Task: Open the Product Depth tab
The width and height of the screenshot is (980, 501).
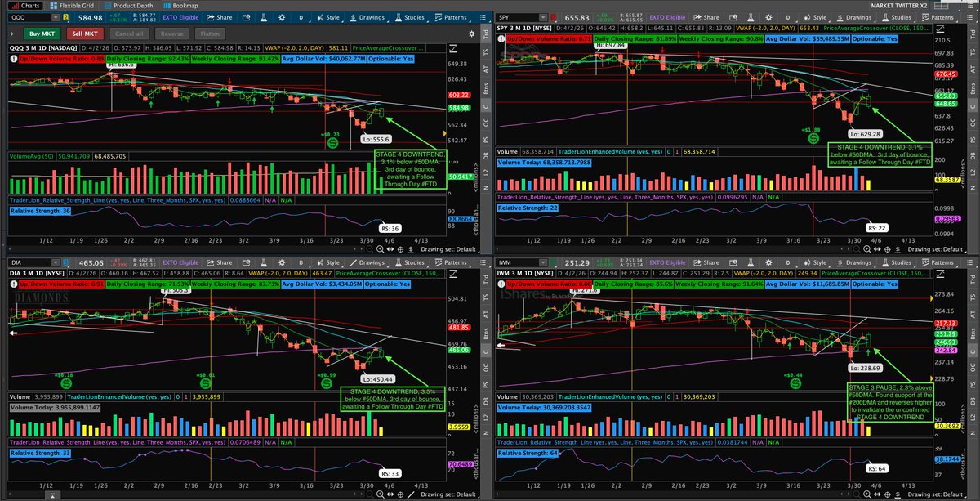Action: point(129,6)
